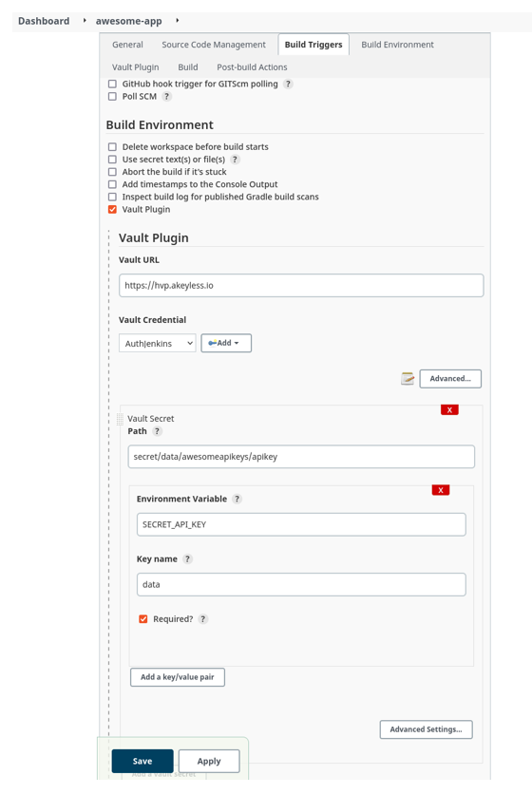Open help icon next to Poll SCM
The width and height of the screenshot is (532, 794).
[x=166, y=96]
